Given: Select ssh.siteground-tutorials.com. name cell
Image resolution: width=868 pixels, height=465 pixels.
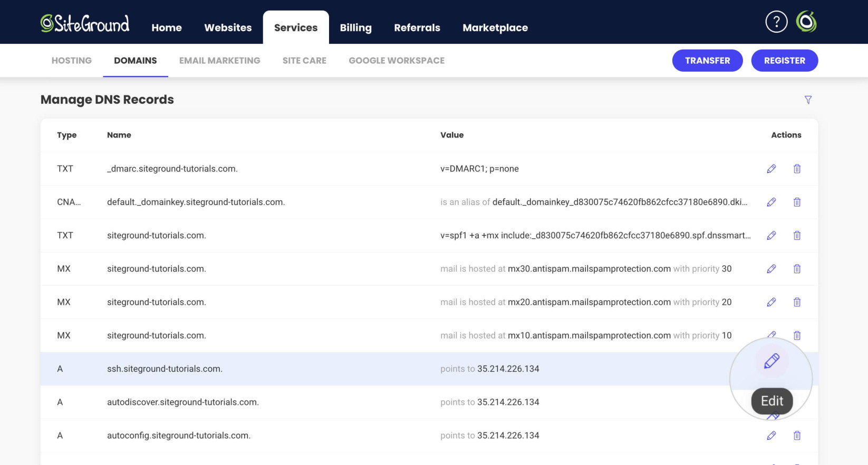Looking at the screenshot, I should coord(165,369).
